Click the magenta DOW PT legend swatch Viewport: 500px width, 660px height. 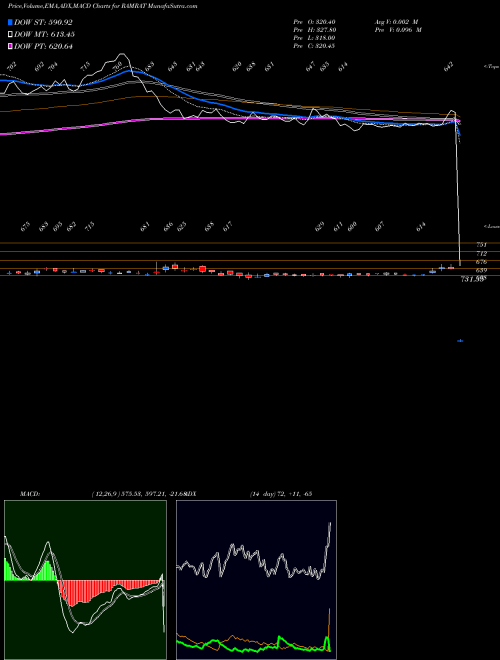pos(11,46)
